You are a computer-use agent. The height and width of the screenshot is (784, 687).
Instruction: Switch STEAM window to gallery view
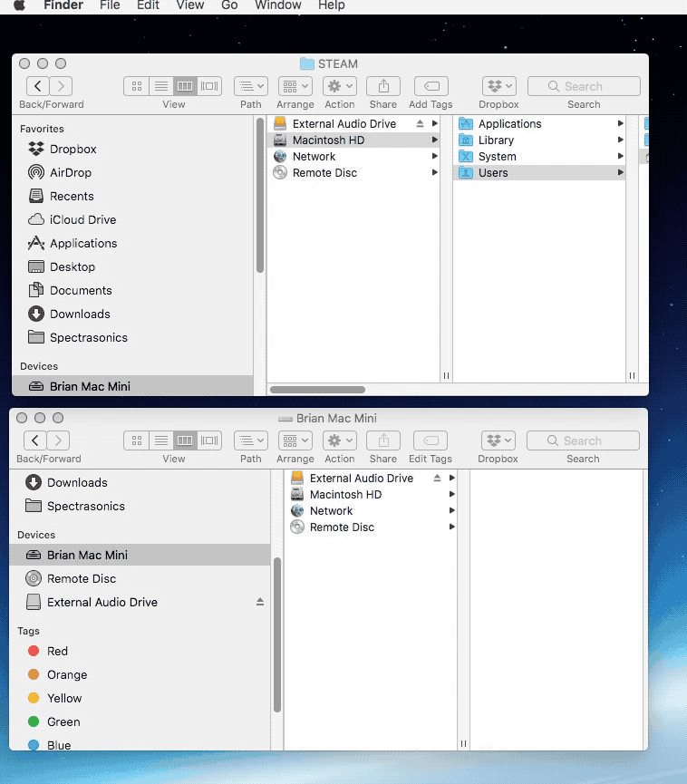pyautogui.click(x=209, y=86)
